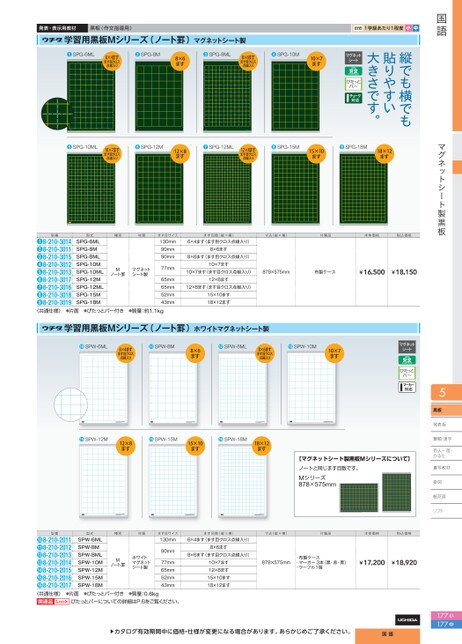This screenshot has width=462, height=644.
Task: Click the マグネットシート製黒板Mシリーズについて info box title
Action: click(x=354, y=458)
